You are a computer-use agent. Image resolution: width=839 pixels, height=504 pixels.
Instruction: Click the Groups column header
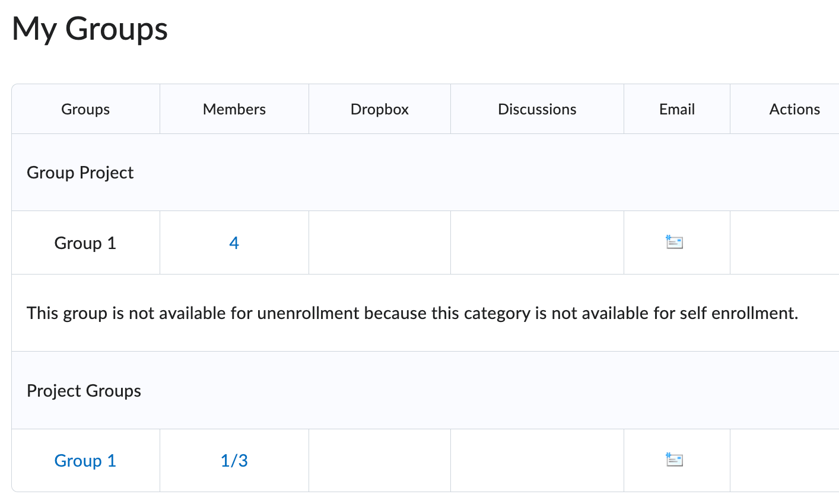[85, 109]
